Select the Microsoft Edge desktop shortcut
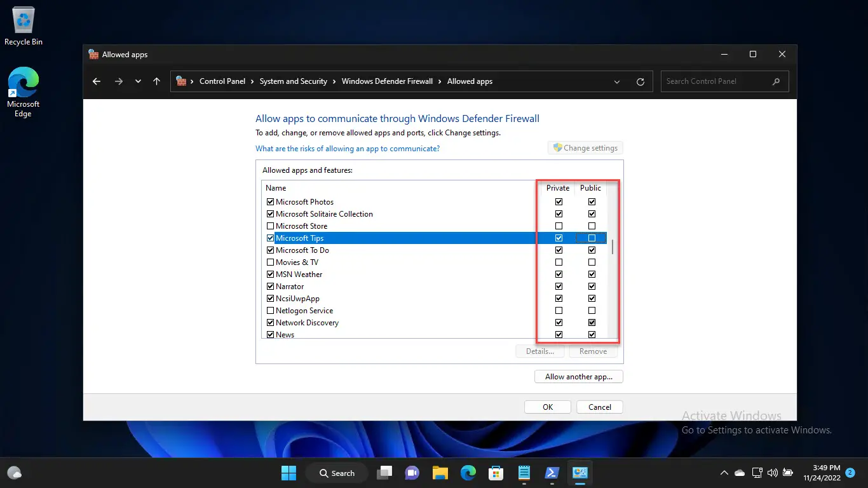 (x=24, y=92)
